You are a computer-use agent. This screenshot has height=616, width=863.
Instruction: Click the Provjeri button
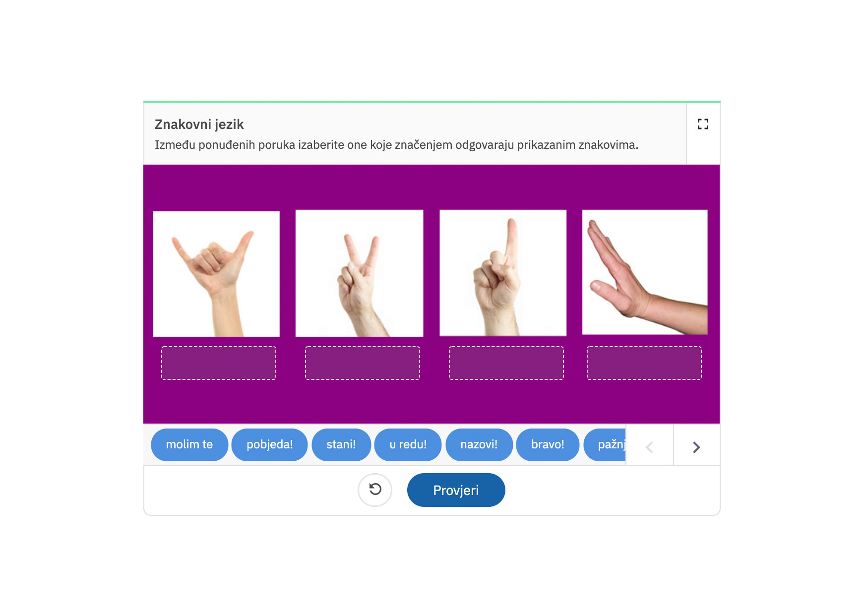(x=456, y=490)
